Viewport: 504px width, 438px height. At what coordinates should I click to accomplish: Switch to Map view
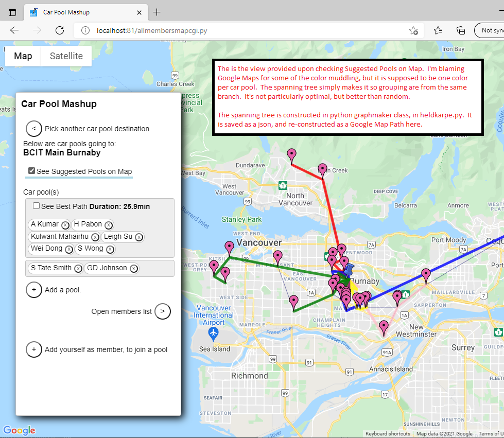click(23, 56)
